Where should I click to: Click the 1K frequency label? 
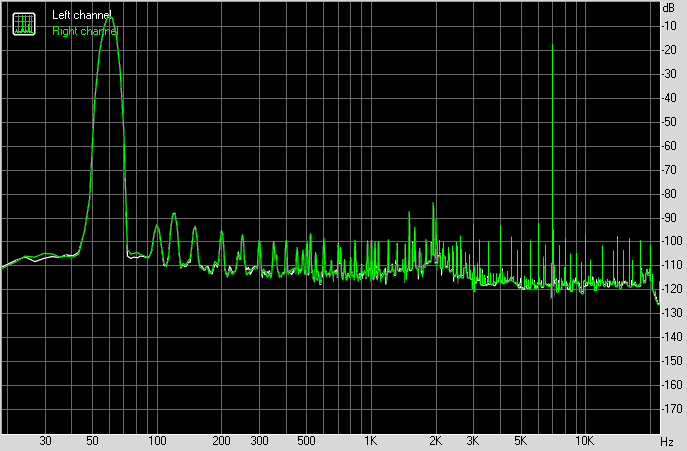pyautogui.click(x=371, y=441)
